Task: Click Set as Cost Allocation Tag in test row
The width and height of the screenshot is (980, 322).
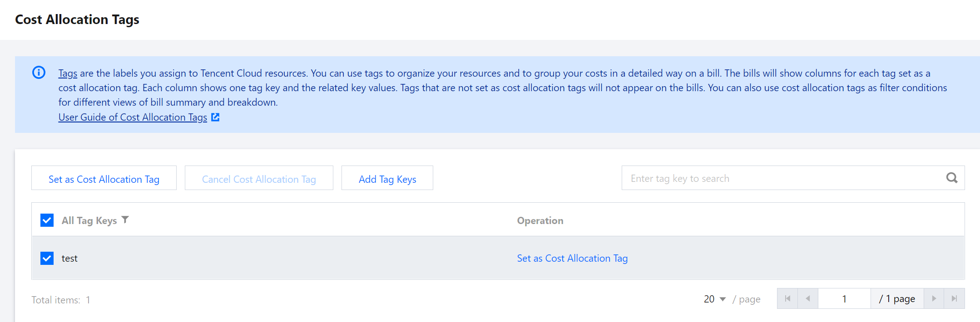Action: pos(572,258)
